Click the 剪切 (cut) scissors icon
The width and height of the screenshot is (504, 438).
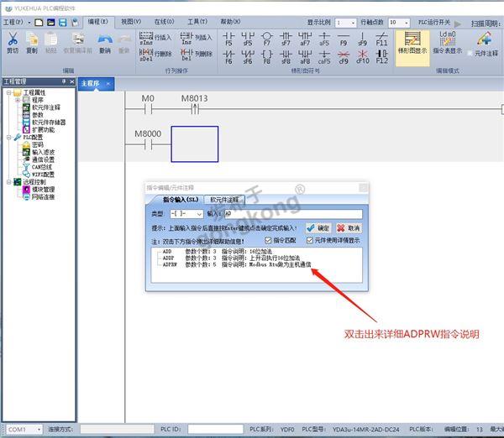(12, 42)
